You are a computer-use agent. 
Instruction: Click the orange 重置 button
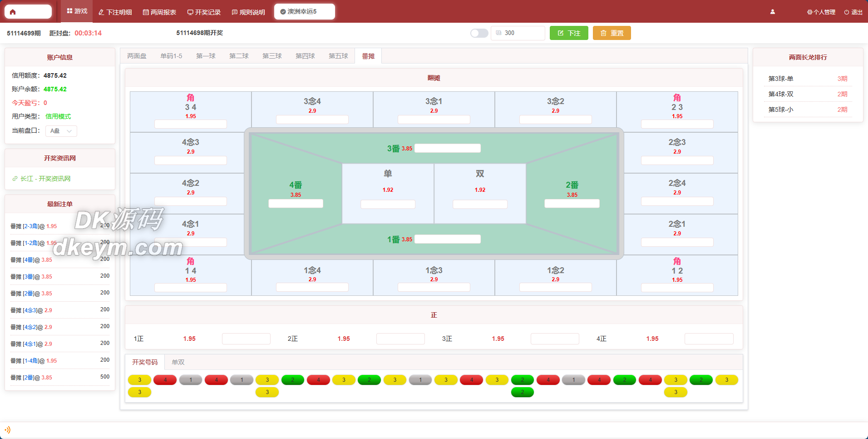(x=612, y=33)
